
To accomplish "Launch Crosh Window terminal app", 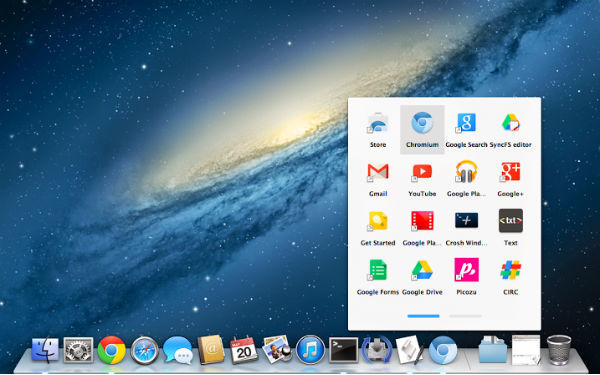I will [x=466, y=220].
